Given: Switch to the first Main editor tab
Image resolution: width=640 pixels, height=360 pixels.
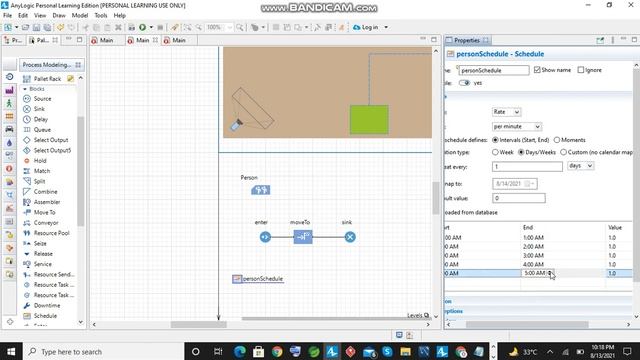Looking at the screenshot, I should click(x=107, y=40).
